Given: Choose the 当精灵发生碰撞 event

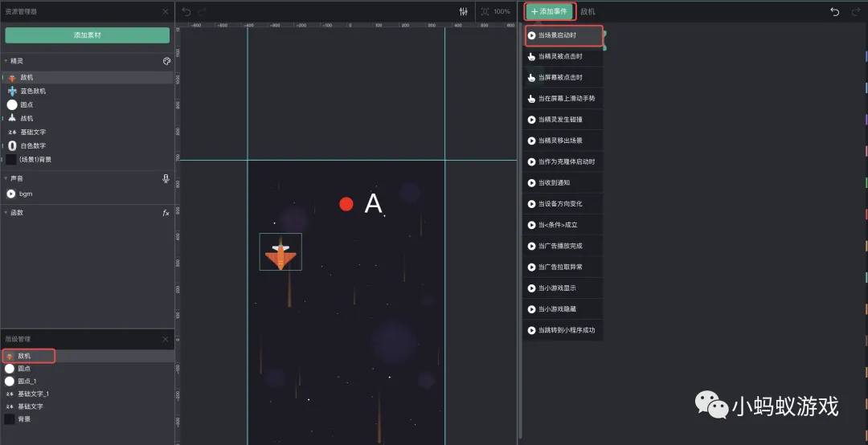Looking at the screenshot, I should click(563, 120).
